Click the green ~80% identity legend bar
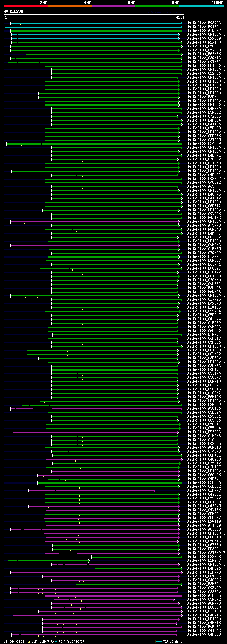The width and height of the screenshot is (227, 644). point(157,6)
